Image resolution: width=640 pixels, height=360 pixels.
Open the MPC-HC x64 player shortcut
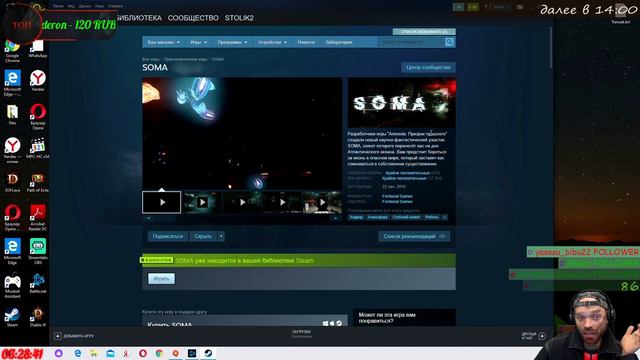[x=38, y=148]
